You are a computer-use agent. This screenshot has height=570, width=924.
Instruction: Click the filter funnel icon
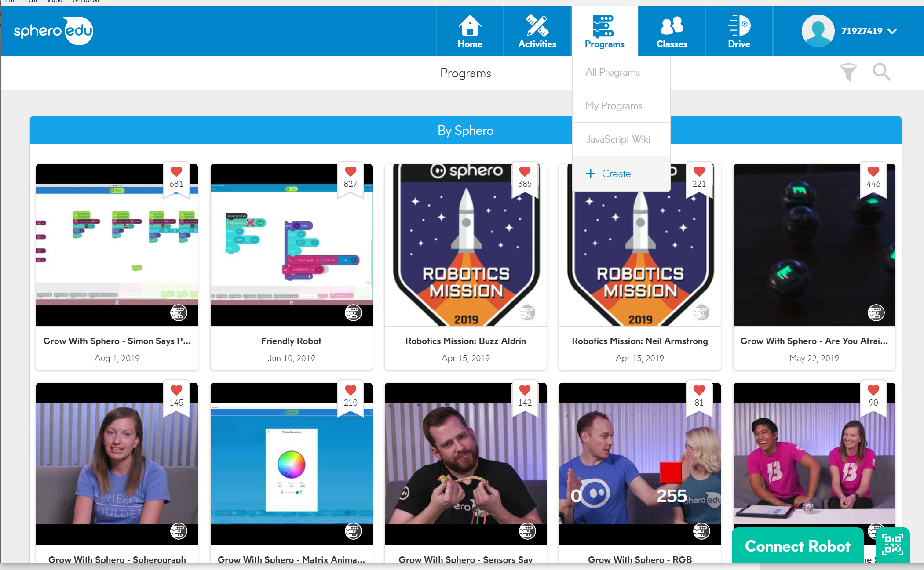click(x=848, y=73)
